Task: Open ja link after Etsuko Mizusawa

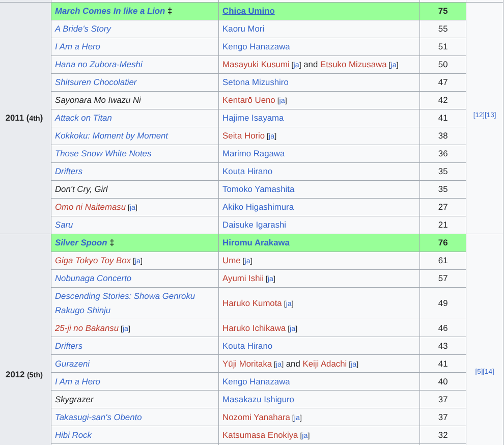Action: click(394, 65)
